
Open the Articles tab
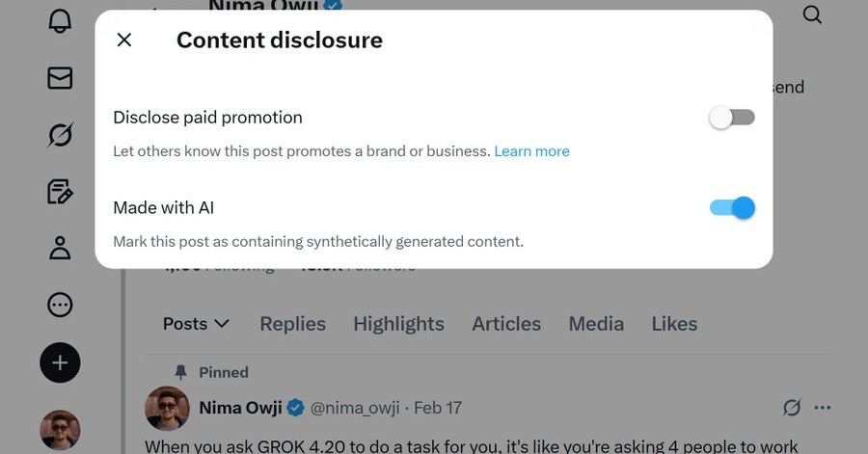(506, 324)
